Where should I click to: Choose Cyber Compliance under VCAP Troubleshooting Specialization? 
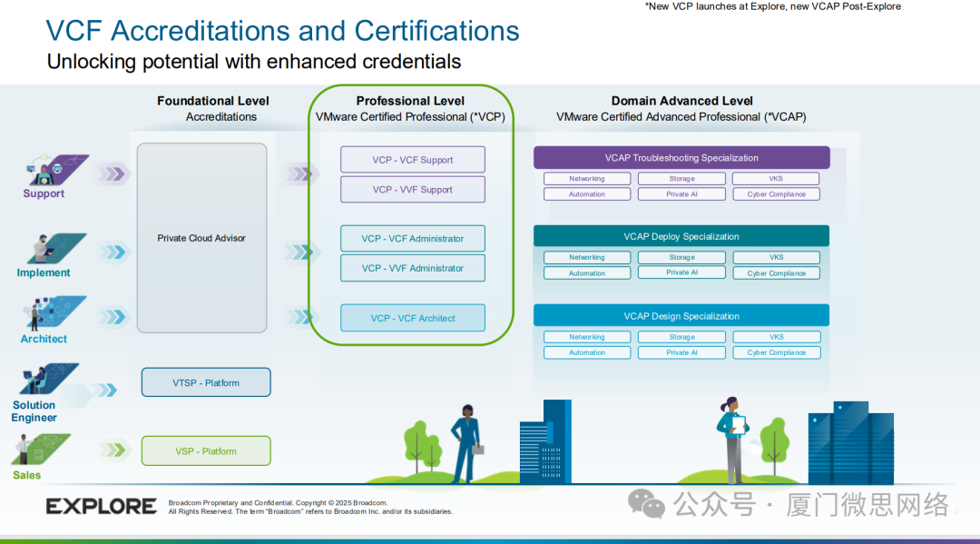pyautogui.click(x=776, y=193)
